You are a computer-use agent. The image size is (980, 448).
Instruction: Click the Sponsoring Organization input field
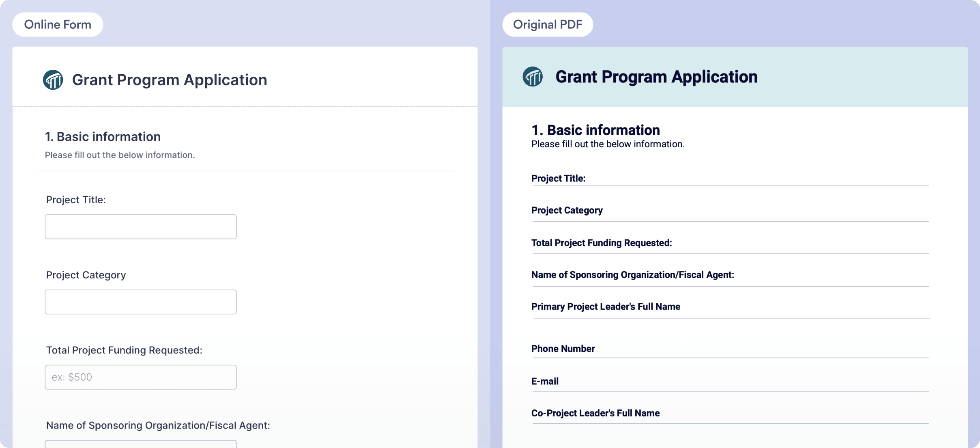coord(140,444)
